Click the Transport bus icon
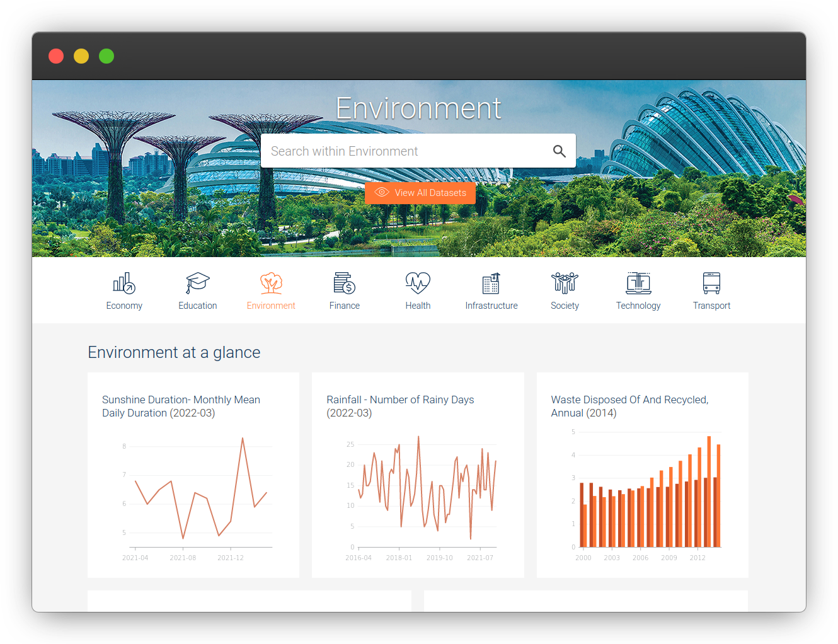 tap(711, 283)
